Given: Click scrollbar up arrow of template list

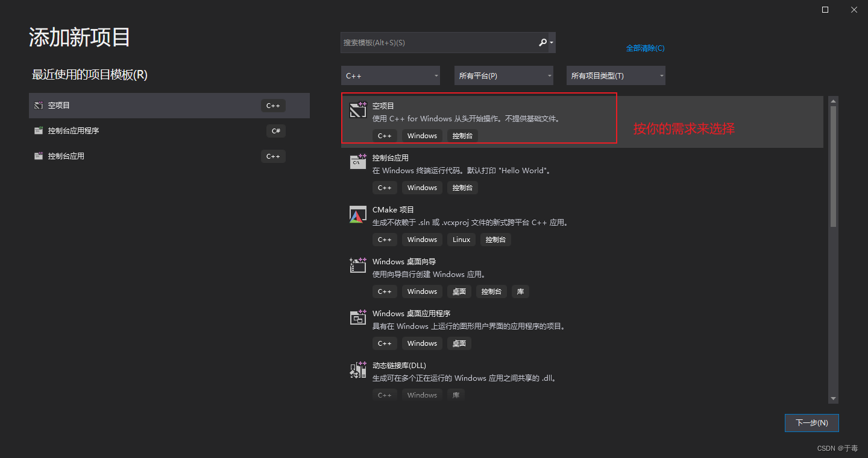Looking at the screenshot, I should pos(834,101).
